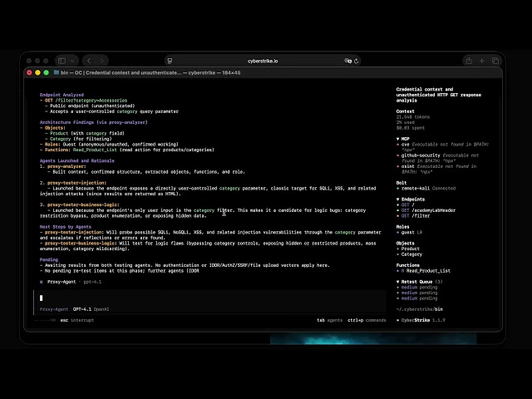The height and width of the screenshot is (399, 532).
Task: Click the ctrl+p commands hint
Action: (x=367, y=320)
